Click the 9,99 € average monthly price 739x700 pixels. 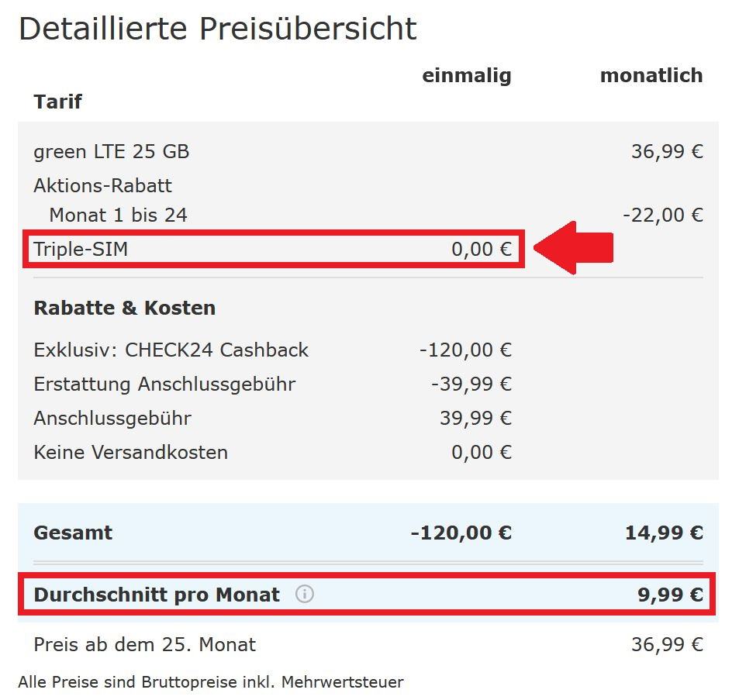click(670, 595)
